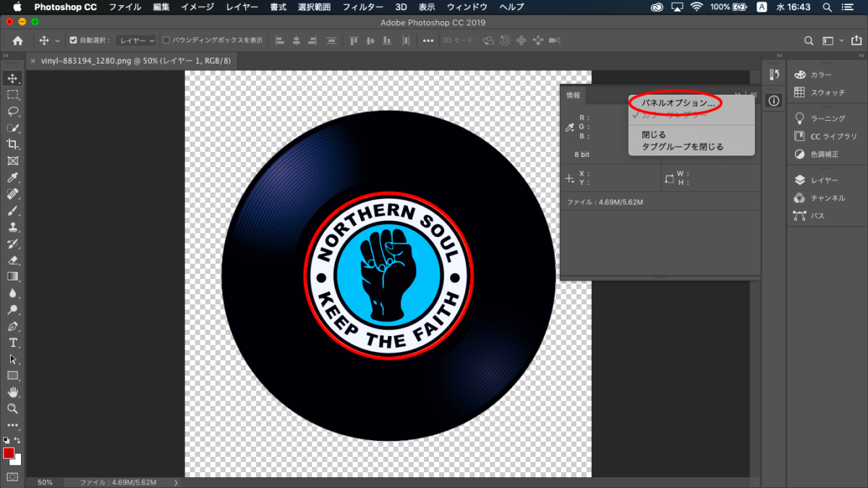Viewport: 868px width, 488px height.
Task: Expand the icon panel column arrows
Action: [778, 56]
